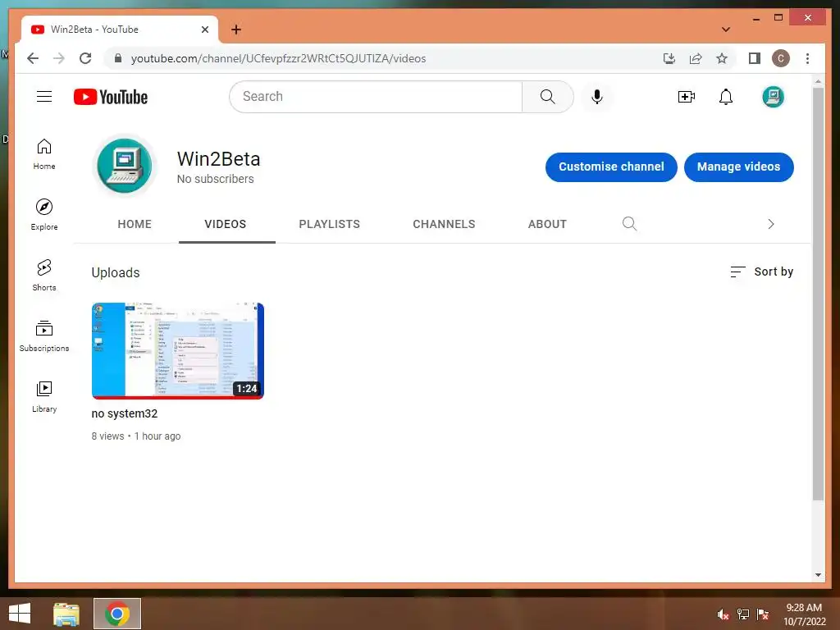Image resolution: width=840 pixels, height=630 pixels.
Task: Open the Sort by dropdown
Action: pos(761,272)
